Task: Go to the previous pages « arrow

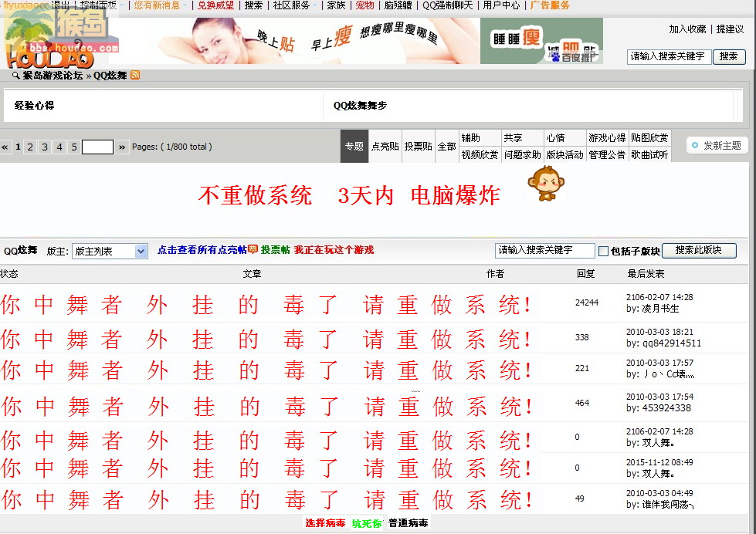Action: click(5, 147)
